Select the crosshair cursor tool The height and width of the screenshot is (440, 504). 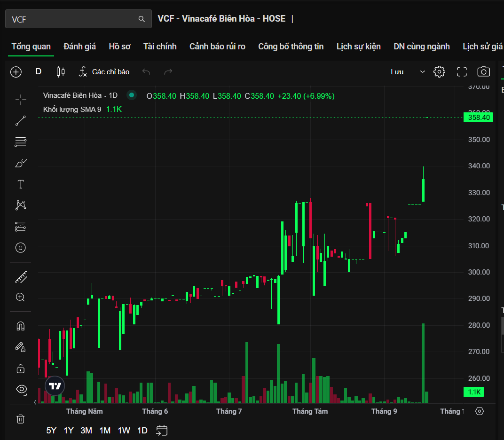point(21,100)
